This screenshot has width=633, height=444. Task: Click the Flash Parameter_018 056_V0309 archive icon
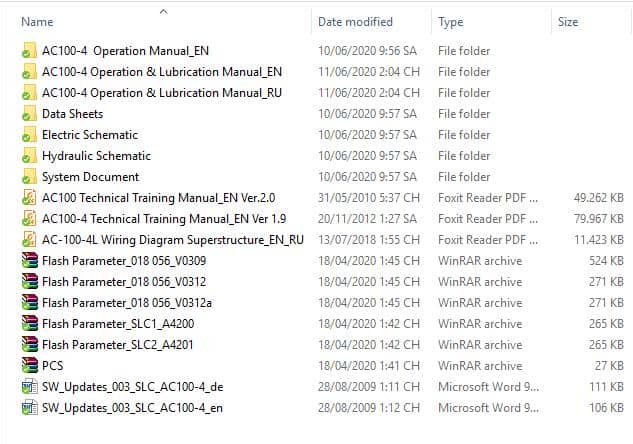pos(28,261)
